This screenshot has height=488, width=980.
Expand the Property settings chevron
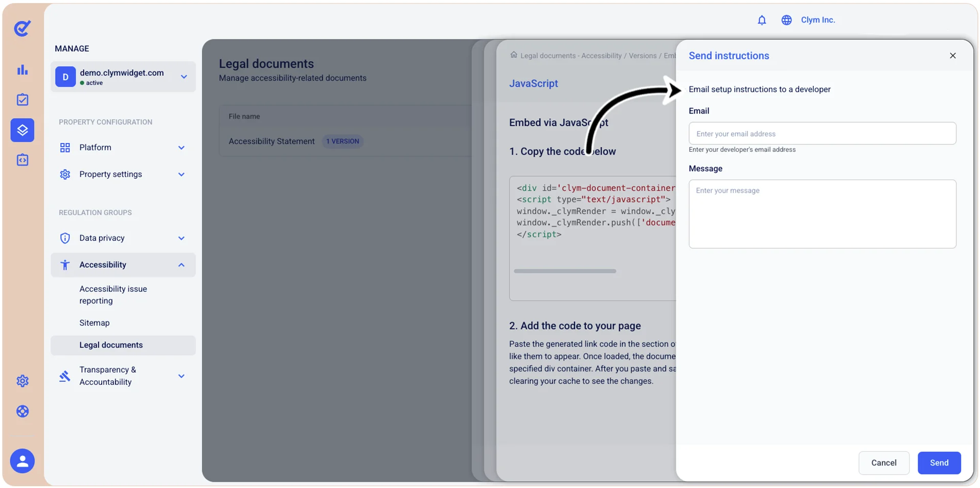point(181,174)
